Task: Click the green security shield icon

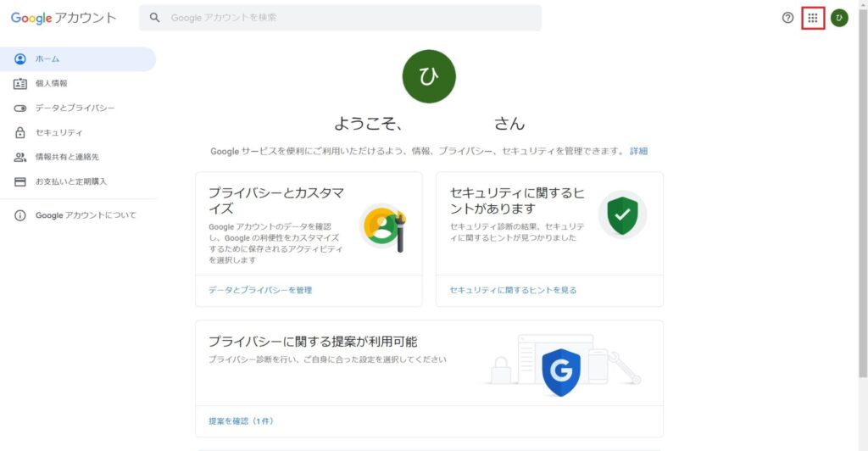Action: click(622, 215)
